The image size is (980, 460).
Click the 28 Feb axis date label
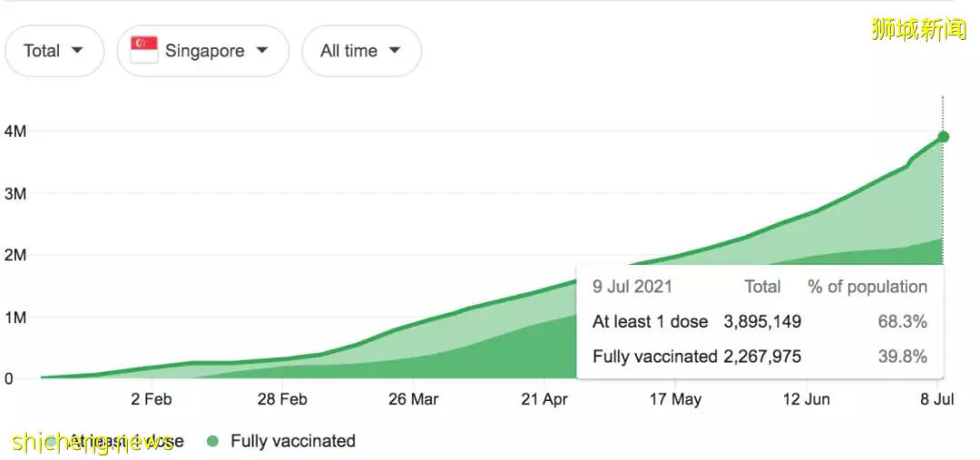coord(282,398)
